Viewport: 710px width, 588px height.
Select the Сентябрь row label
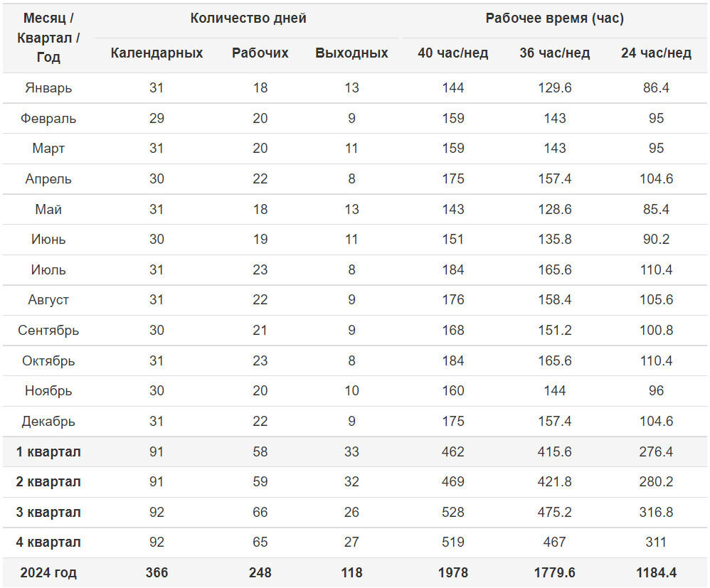(48, 331)
